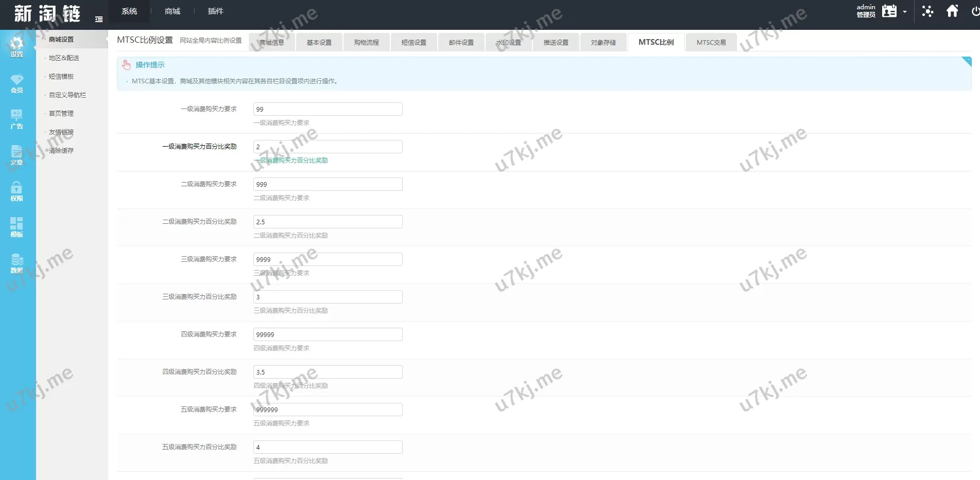
Task: Select 商城 in the top navigation
Action: click(173, 11)
